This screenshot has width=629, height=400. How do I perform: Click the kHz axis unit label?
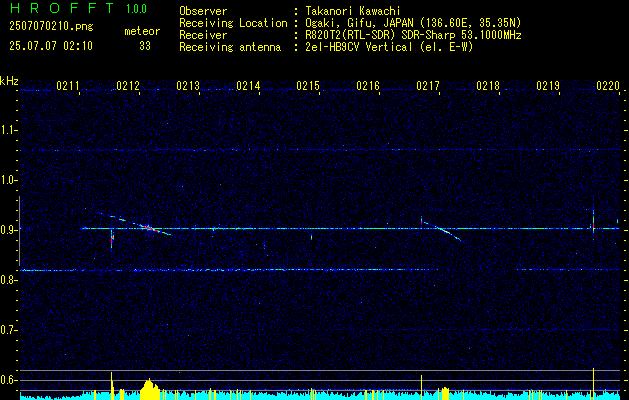tap(9, 81)
